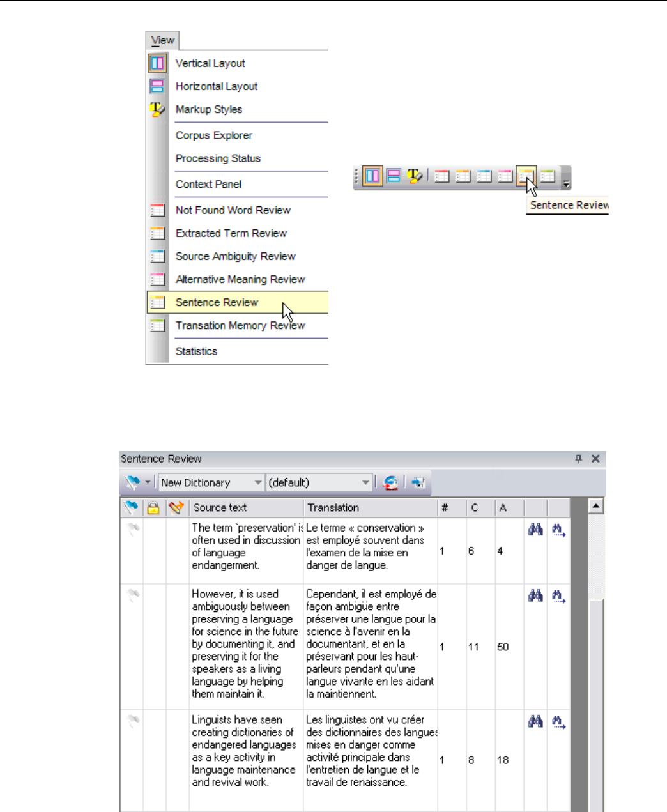Click the lock column header
Image resolution: width=667 pixels, height=812 pixels.
click(153, 508)
